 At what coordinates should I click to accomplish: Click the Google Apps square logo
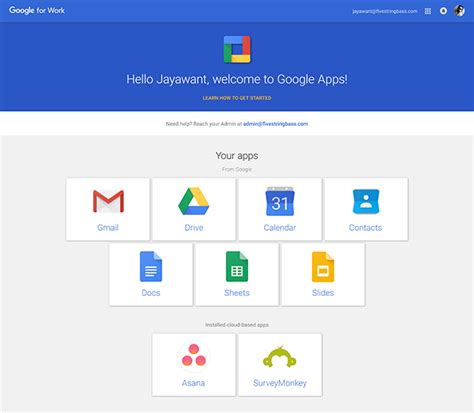(237, 49)
